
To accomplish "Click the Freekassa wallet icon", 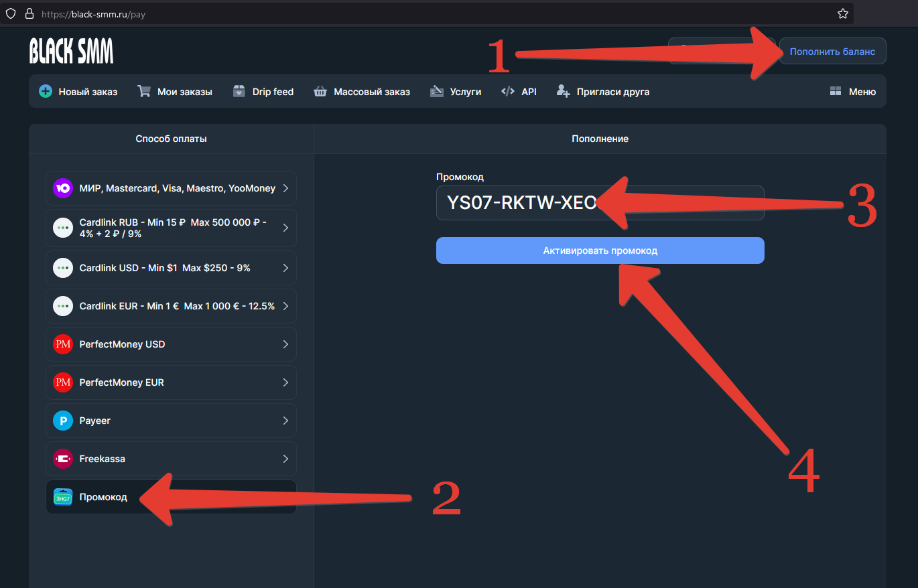I will point(63,459).
